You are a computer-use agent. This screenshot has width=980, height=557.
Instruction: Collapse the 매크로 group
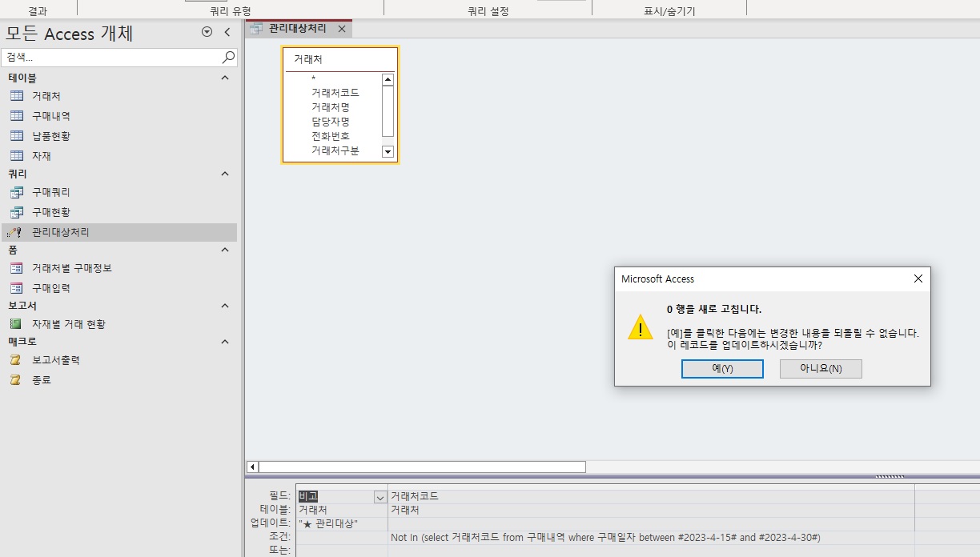pos(225,342)
